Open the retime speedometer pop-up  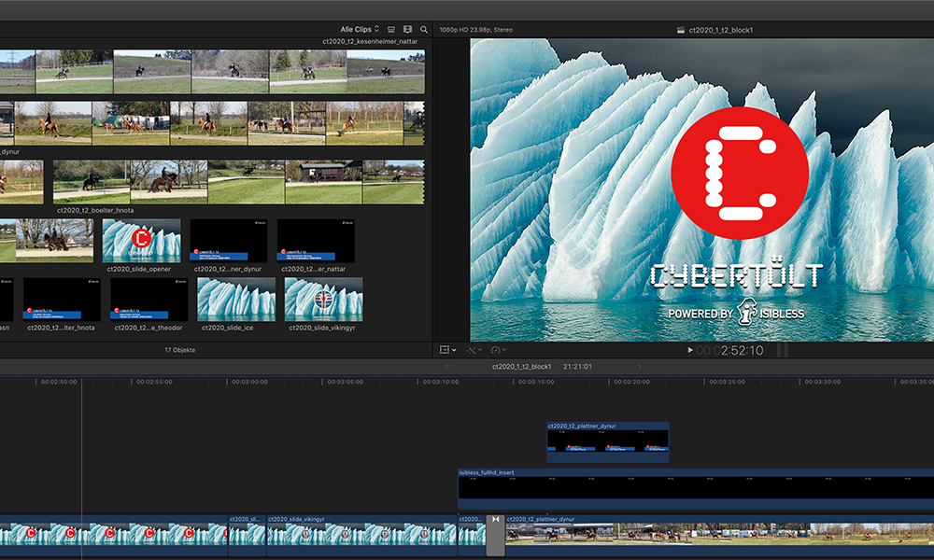click(x=498, y=350)
